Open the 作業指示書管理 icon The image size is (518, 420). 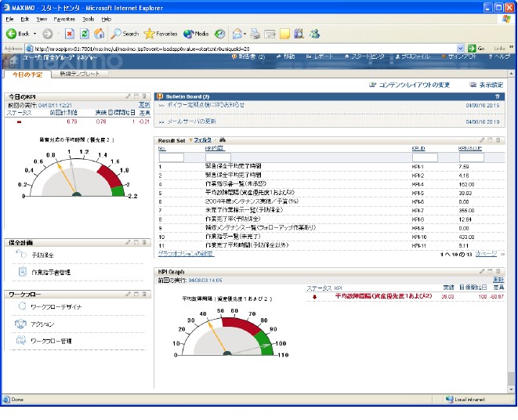pos(22,272)
